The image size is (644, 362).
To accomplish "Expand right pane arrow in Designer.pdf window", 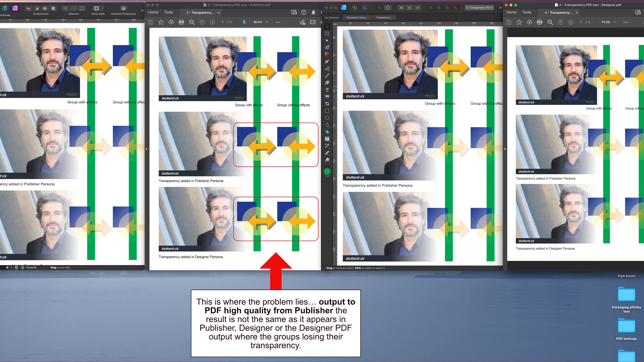I will (x=505, y=149).
